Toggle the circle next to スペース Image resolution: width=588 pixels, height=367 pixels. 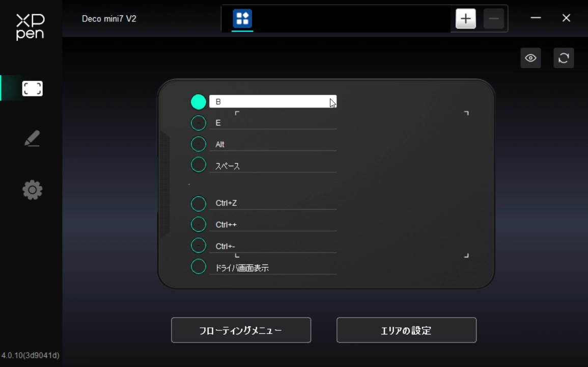pos(198,164)
